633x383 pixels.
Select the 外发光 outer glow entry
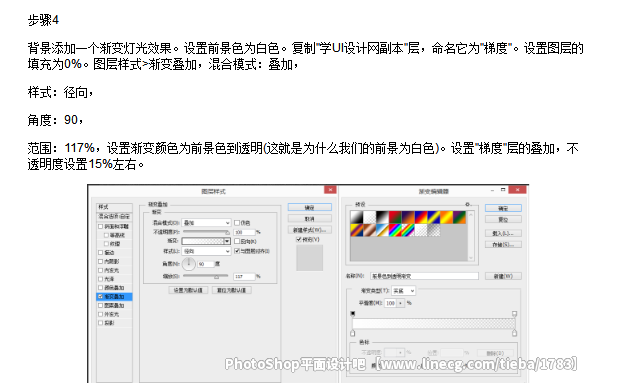coord(112,314)
